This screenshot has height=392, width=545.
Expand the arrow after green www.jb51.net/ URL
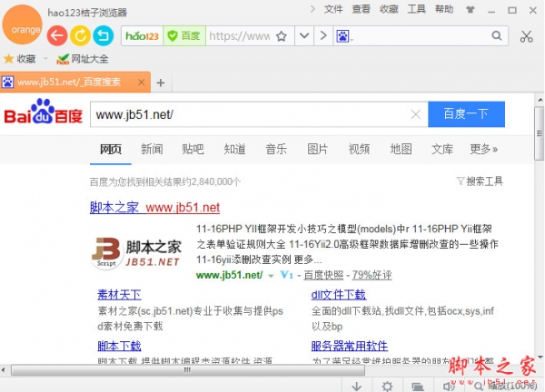(x=271, y=276)
